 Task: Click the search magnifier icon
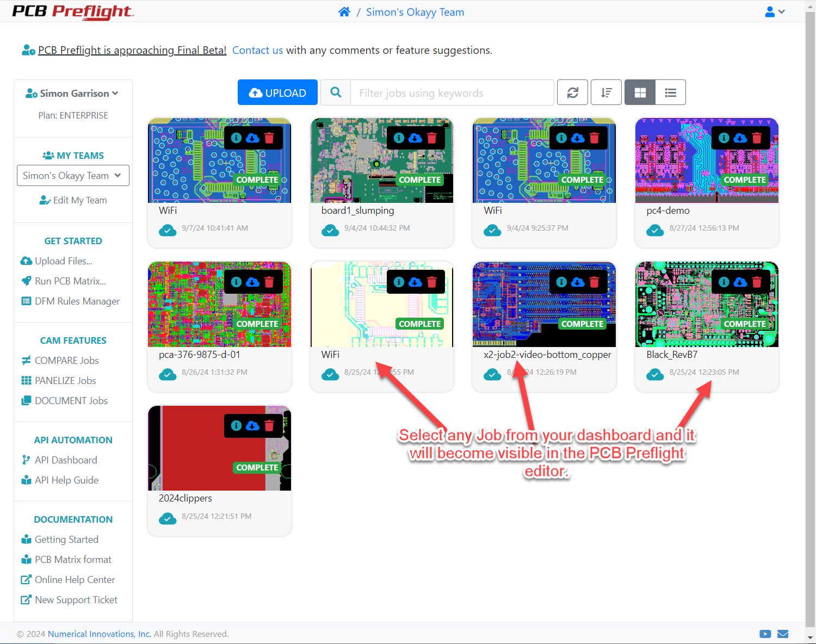pyautogui.click(x=336, y=92)
